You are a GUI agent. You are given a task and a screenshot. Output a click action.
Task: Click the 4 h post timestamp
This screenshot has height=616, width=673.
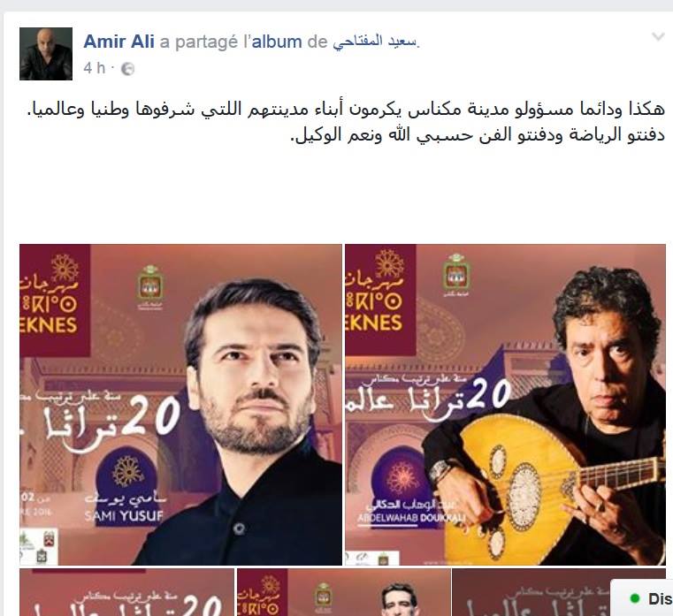coord(95,68)
